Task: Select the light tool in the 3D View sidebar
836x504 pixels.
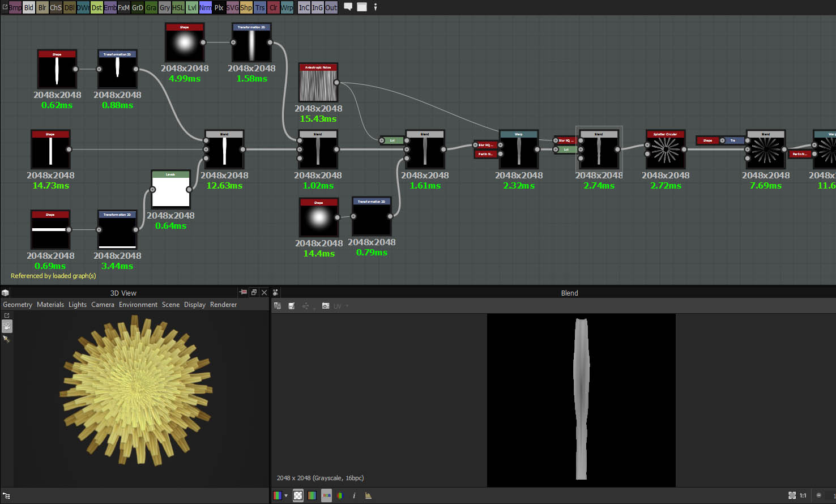Action: click(6, 339)
